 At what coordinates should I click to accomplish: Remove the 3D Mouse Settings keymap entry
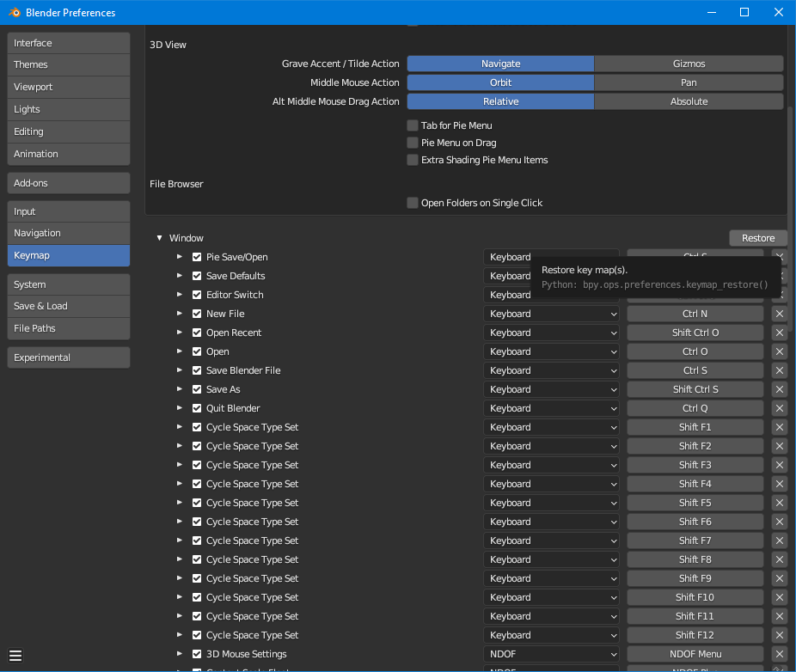point(780,654)
